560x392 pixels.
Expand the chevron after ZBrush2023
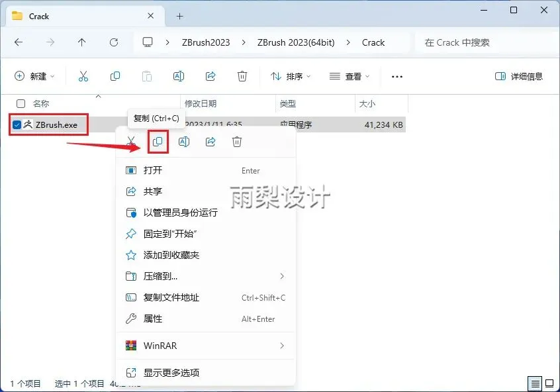[244, 42]
